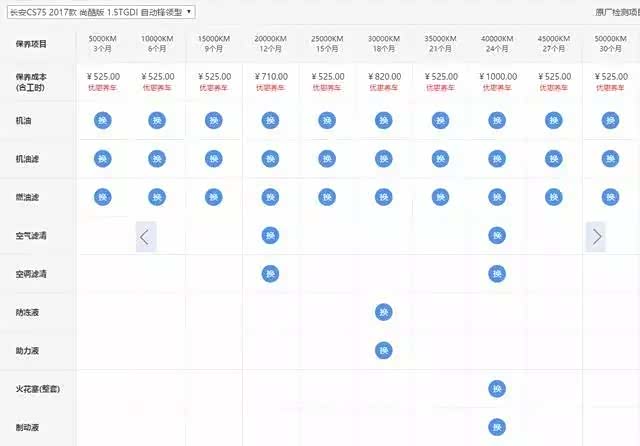Click the 优惠养车 link under ¥1000.00

(x=497, y=88)
